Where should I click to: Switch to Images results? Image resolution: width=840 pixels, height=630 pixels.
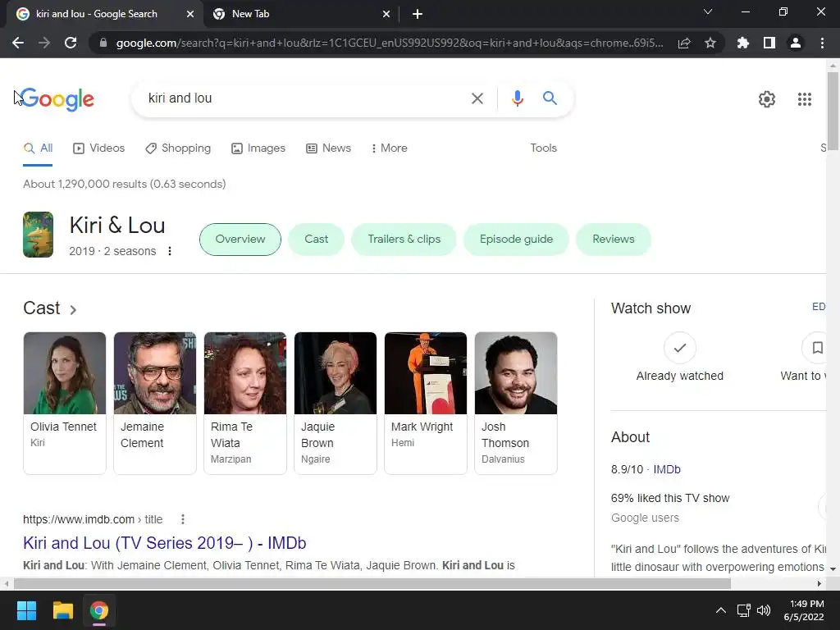pyautogui.click(x=258, y=148)
